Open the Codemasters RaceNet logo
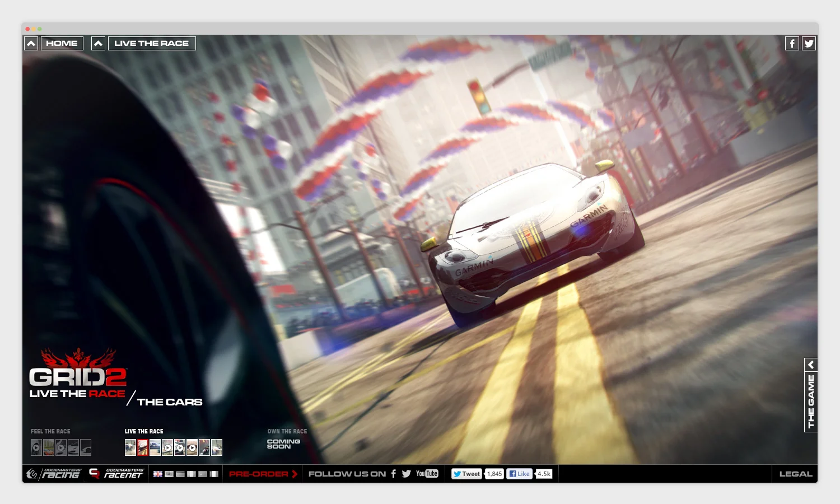This screenshot has height=504, width=840. pyautogui.click(x=116, y=473)
